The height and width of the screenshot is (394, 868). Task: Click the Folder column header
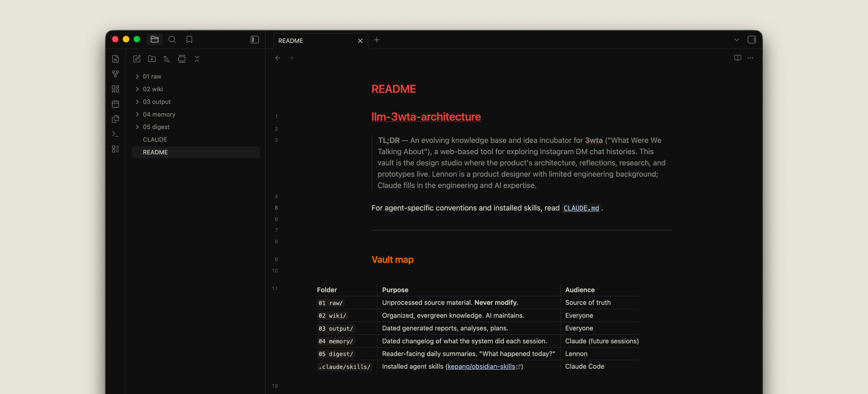[327, 290]
